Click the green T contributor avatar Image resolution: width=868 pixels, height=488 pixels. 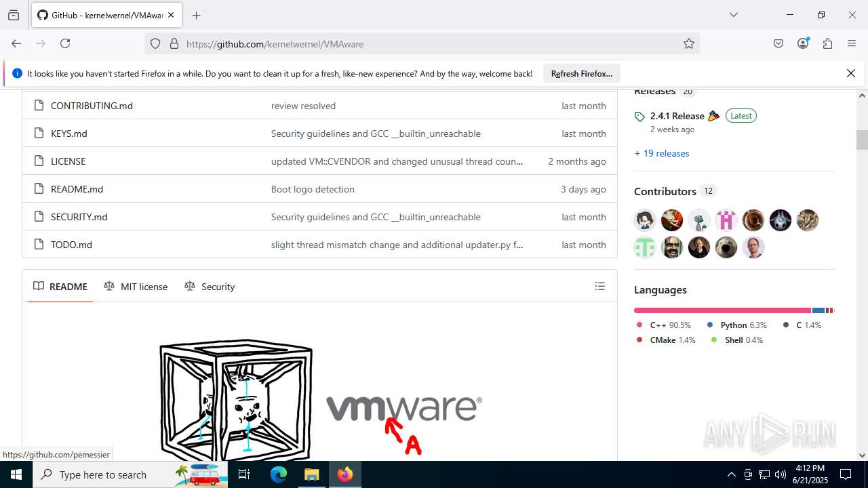click(x=645, y=247)
